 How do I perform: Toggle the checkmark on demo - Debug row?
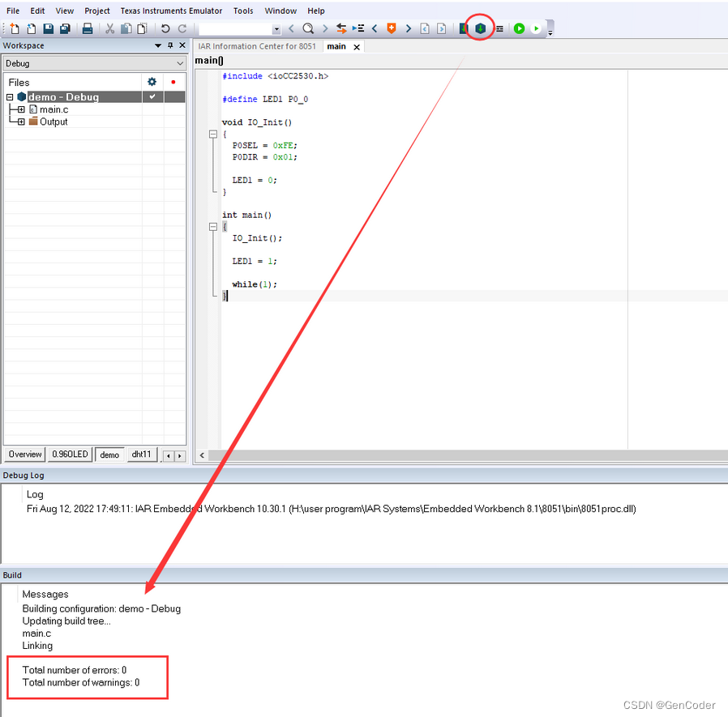152,96
